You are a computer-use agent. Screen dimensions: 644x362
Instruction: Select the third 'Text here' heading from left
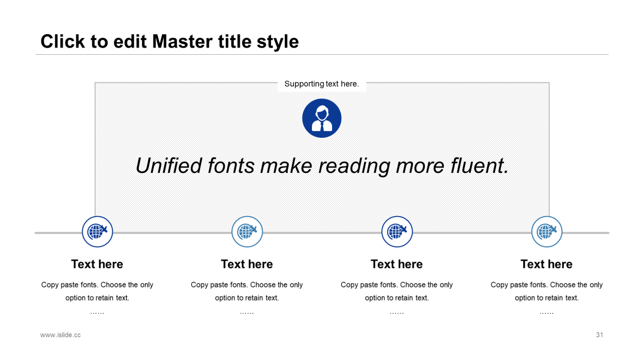point(397,264)
